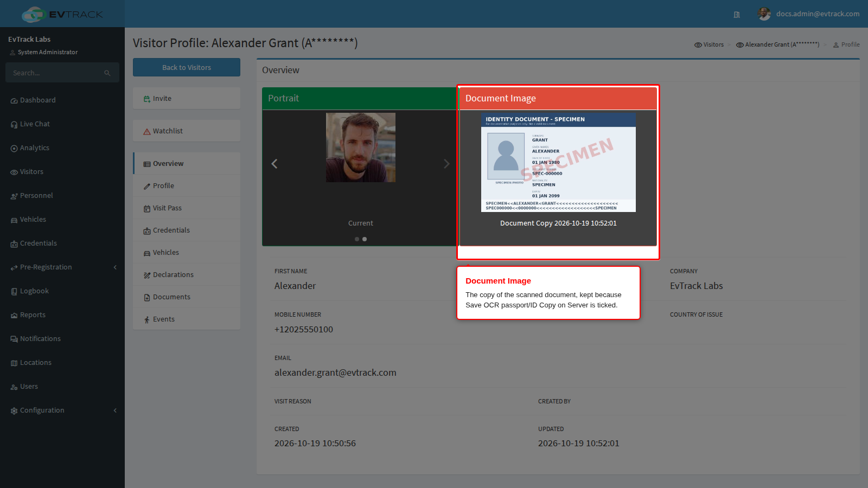The image size is (868, 488).
Task: Click Alexander Grant breadcrumb link
Action: click(x=777, y=44)
